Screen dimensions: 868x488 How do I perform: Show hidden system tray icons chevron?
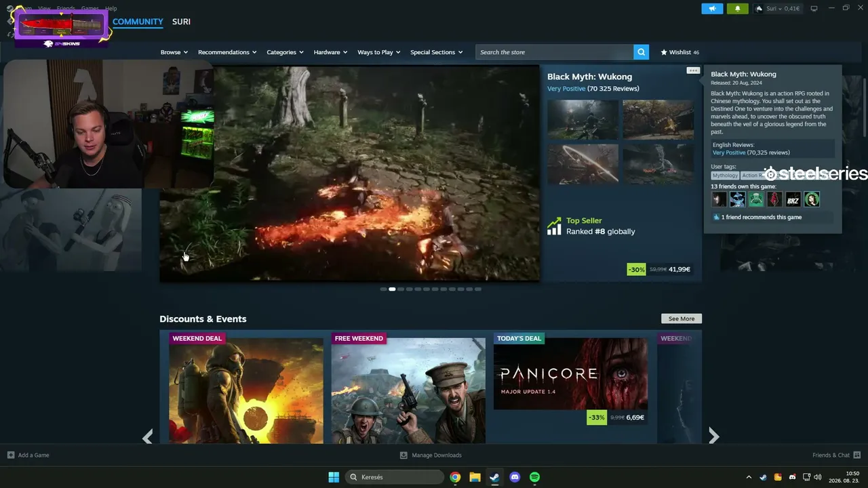click(749, 477)
